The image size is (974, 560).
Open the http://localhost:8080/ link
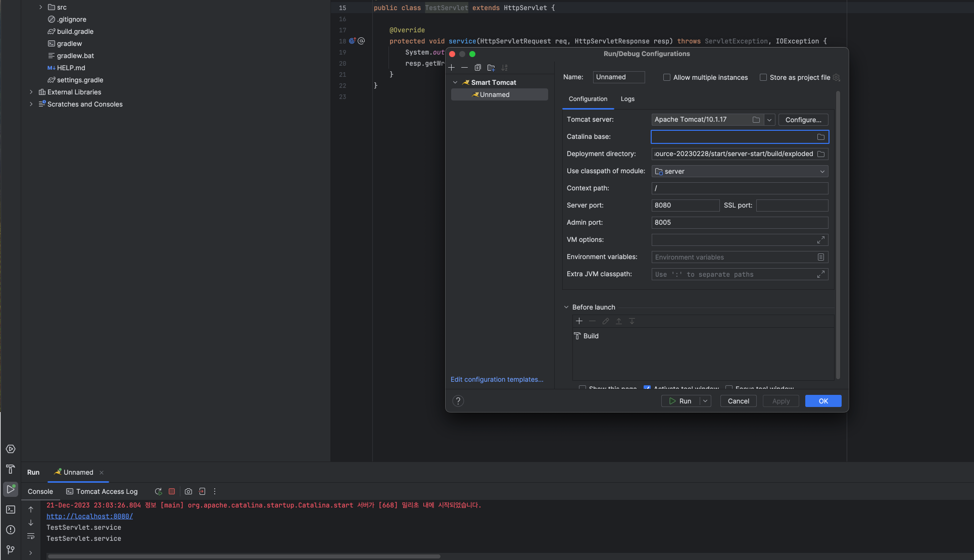tap(89, 516)
